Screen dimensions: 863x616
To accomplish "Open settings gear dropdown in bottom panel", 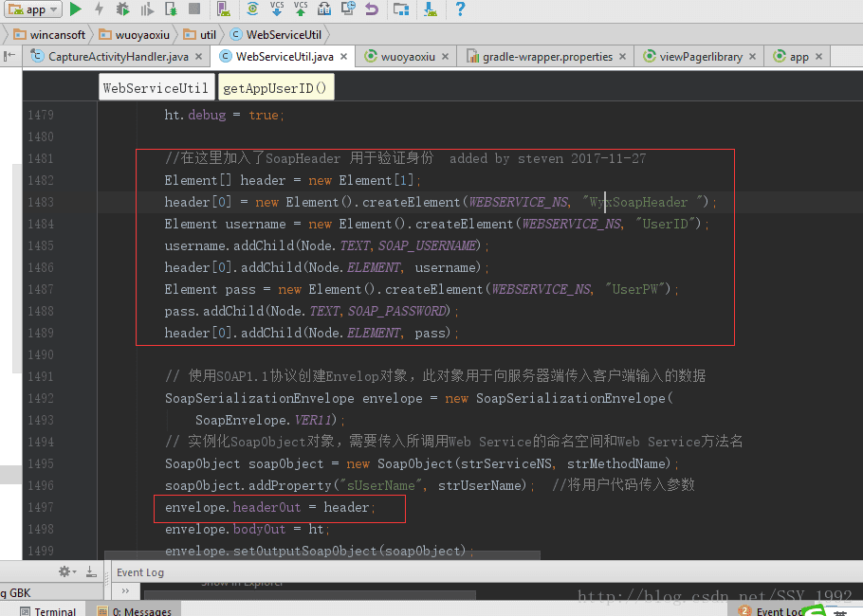I will 67,572.
